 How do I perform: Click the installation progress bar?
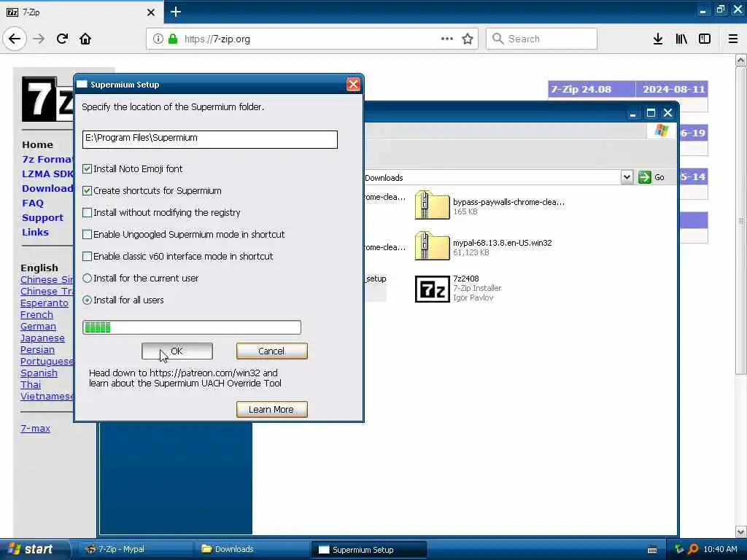point(192,327)
